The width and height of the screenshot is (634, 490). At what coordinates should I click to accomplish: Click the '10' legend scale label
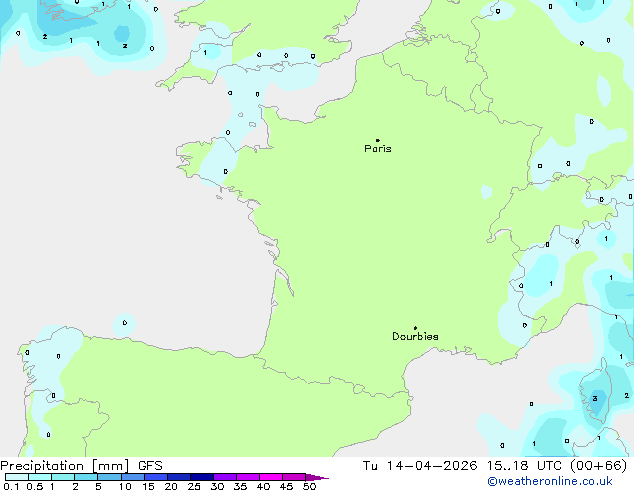pyautogui.click(x=125, y=486)
